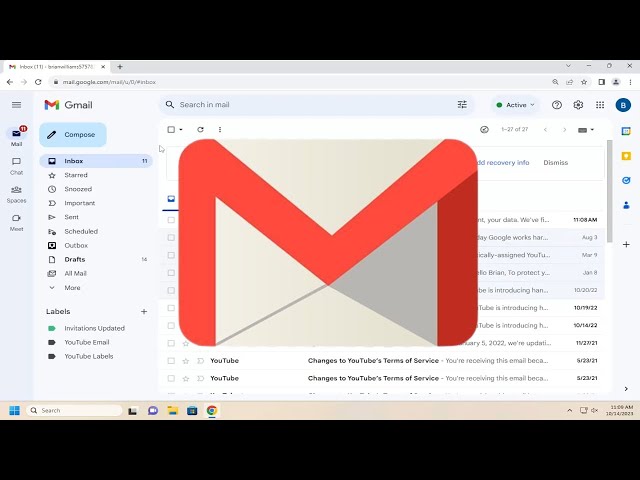Open the Active status dropdown

pos(516,105)
